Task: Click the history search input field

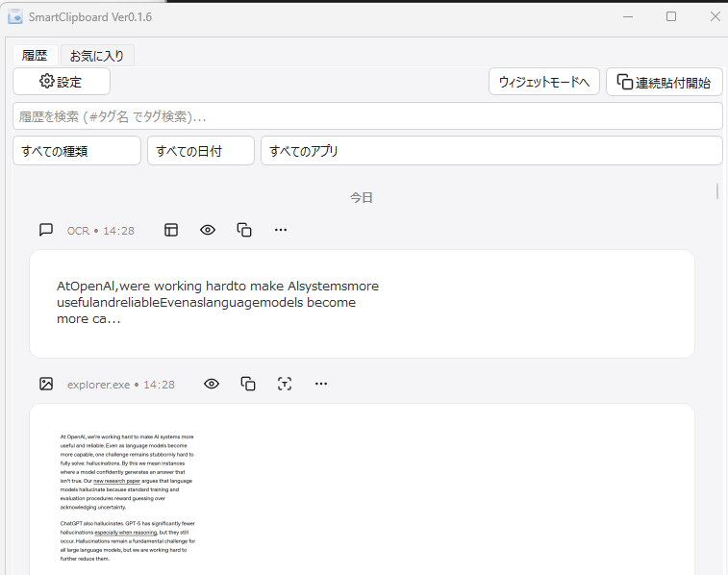Action: pyautogui.click(x=367, y=116)
